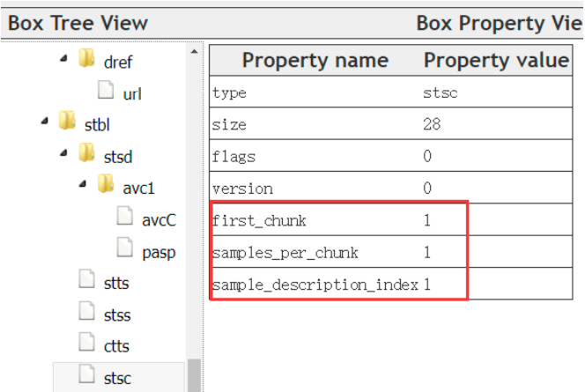Click the tree view scroll-up arrow
585x392 pixels.
coord(194,51)
